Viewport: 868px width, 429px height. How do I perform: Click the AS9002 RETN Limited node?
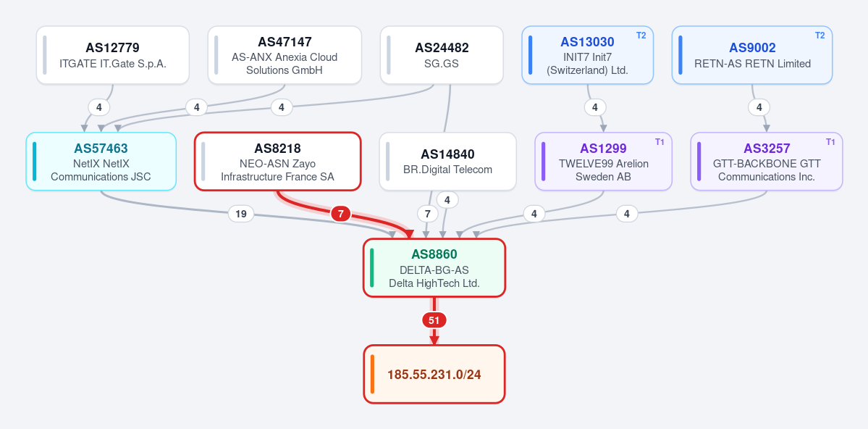pos(752,55)
